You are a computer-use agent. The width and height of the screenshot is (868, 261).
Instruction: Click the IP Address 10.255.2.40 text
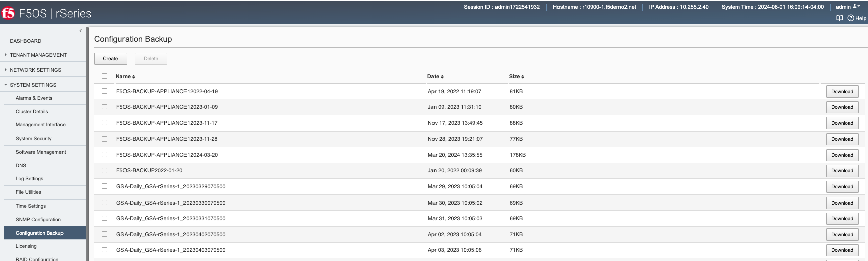(678, 7)
